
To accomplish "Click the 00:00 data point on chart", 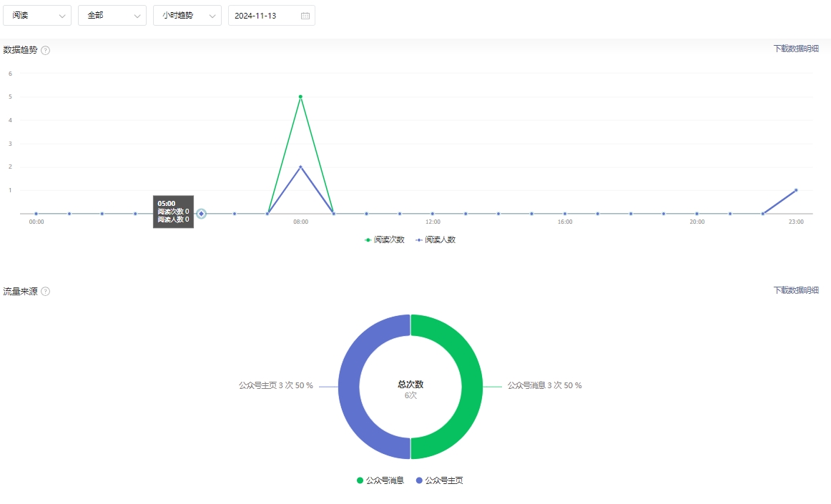I will 36,214.
